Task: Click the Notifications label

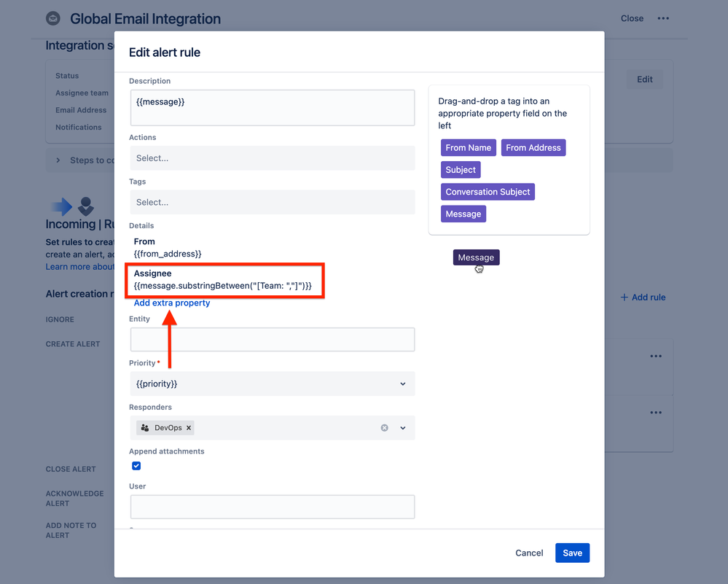Action: point(79,128)
